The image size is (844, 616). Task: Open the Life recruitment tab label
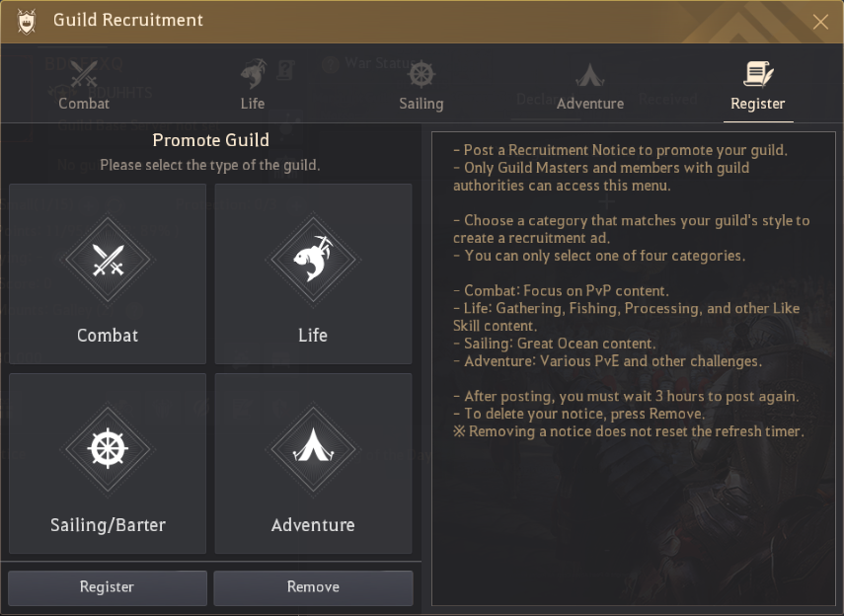(253, 103)
